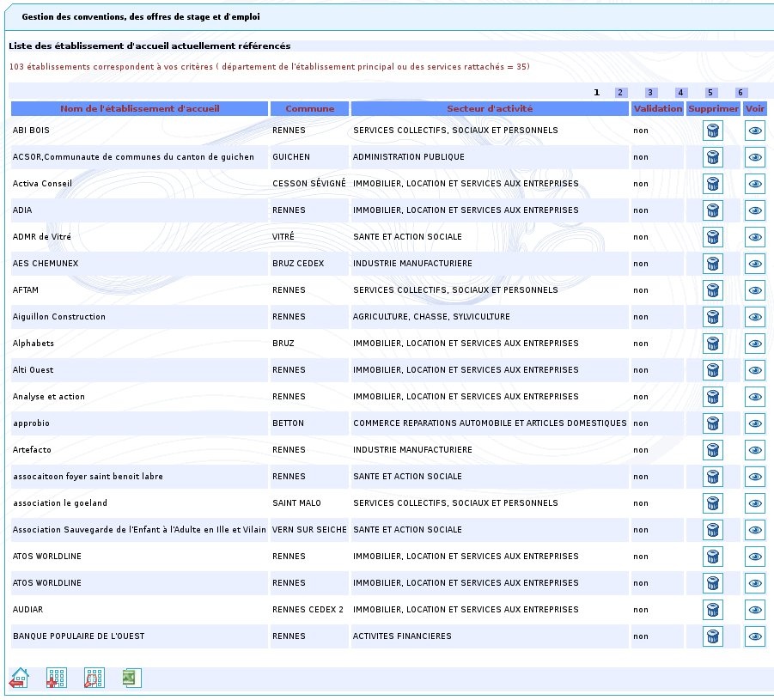This screenshot has width=774, height=700.
Task: Click trash icon for approbio row
Action: [712, 423]
